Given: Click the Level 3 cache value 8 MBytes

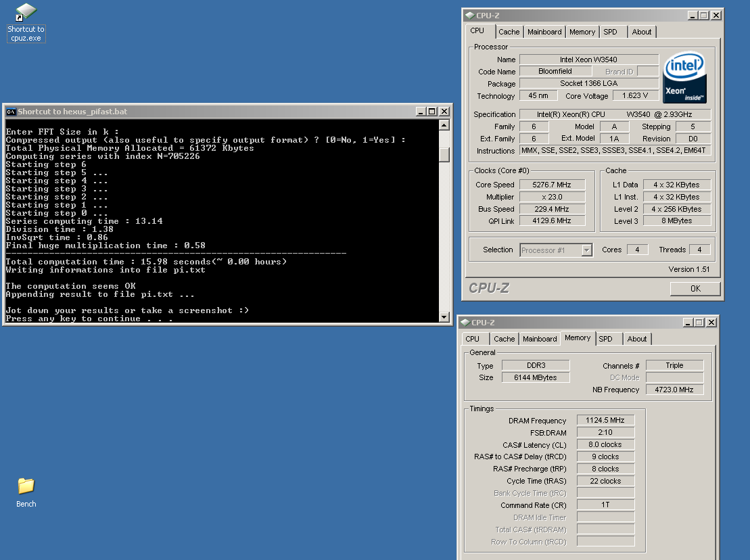Looking at the screenshot, I should [x=677, y=221].
